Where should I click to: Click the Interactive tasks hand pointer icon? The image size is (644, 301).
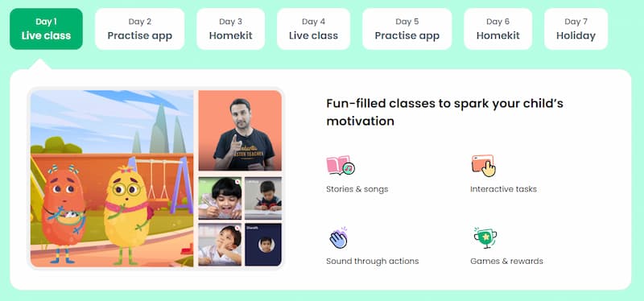point(484,166)
